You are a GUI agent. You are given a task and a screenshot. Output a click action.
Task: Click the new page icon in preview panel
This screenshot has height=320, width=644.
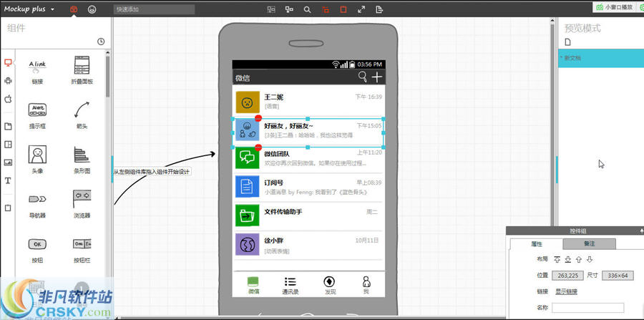[x=568, y=42]
